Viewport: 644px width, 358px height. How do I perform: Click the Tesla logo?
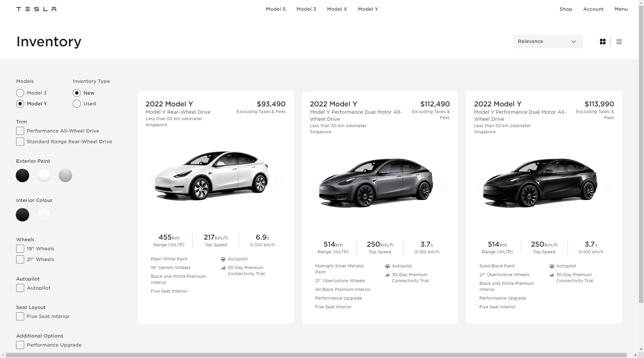(36, 9)
